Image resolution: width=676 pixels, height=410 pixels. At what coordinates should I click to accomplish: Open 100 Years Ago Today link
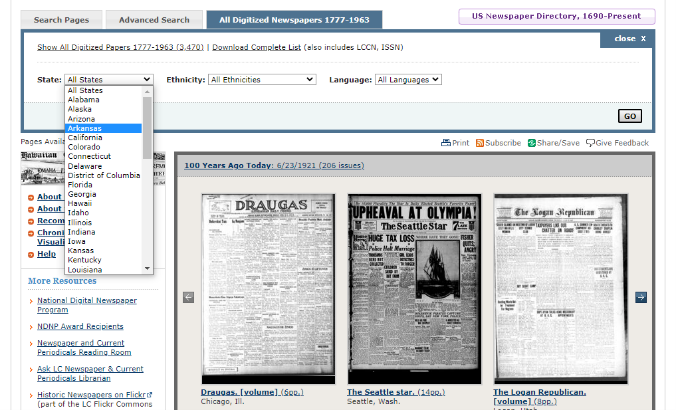pyautogui.click(x=274, y=165)
